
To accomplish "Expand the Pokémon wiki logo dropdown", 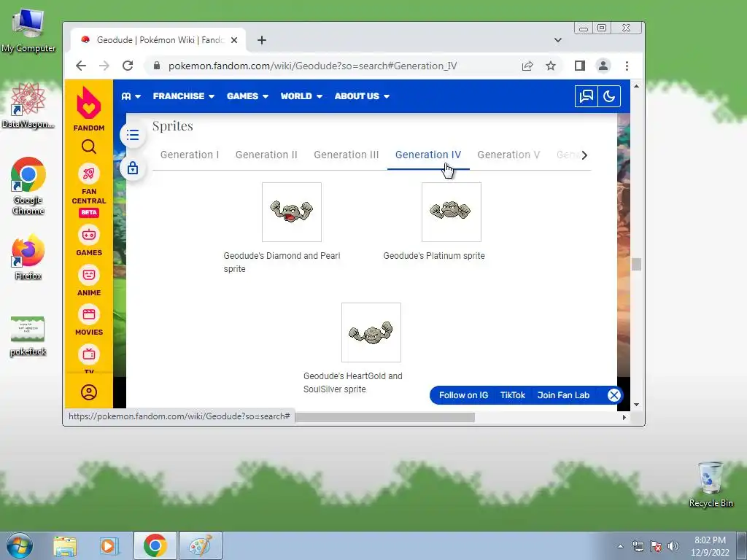I will tap(131, 96).
